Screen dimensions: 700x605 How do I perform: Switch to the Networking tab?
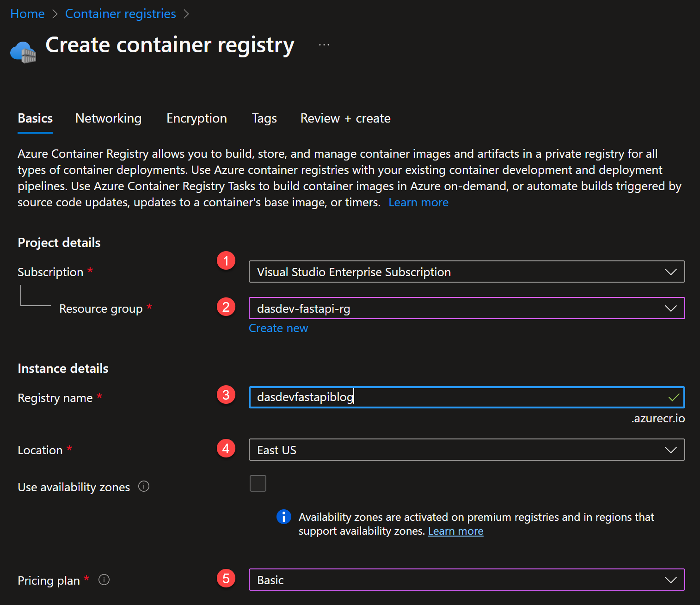point(108,118)
